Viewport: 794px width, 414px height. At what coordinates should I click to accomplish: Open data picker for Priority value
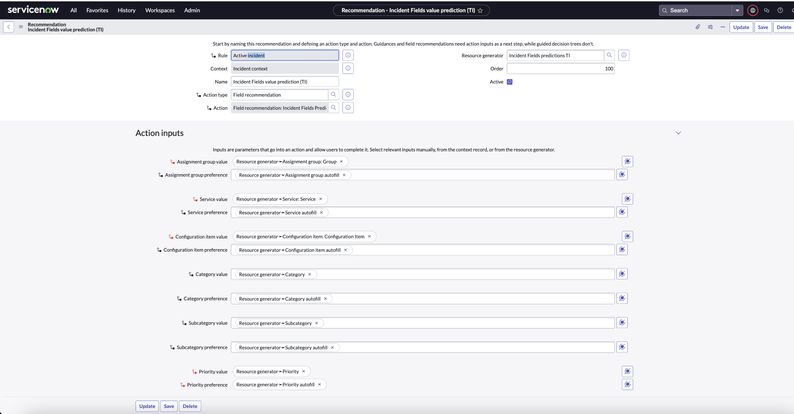coord(627,371)
